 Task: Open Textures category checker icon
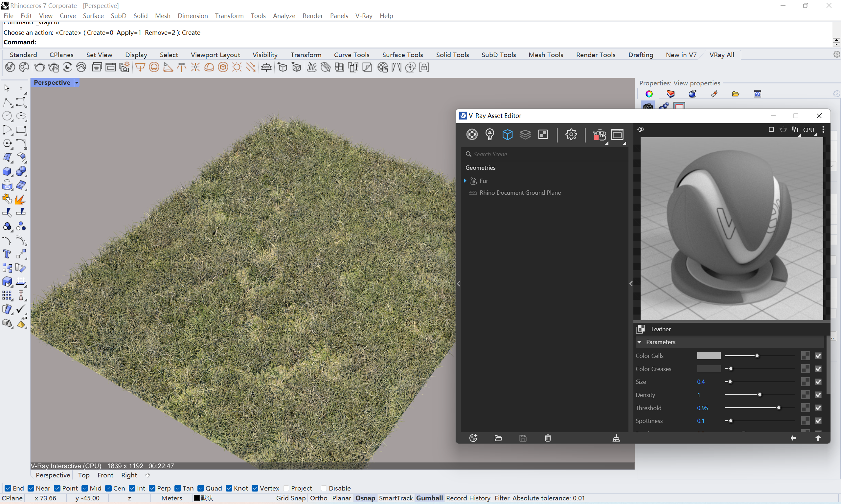click(x=543, y=135)
